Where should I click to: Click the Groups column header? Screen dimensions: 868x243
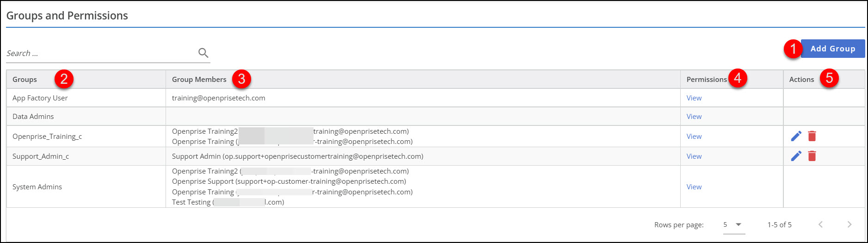click(25, 80)
